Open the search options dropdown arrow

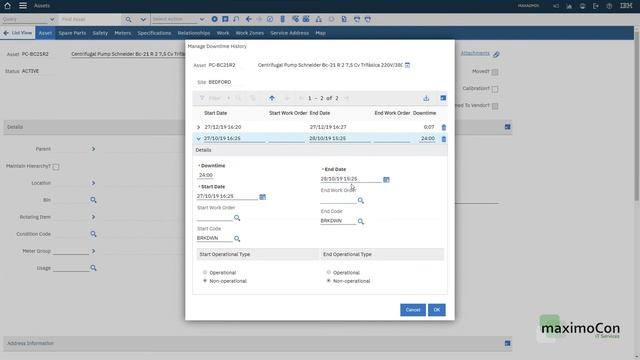coord(143,19)
